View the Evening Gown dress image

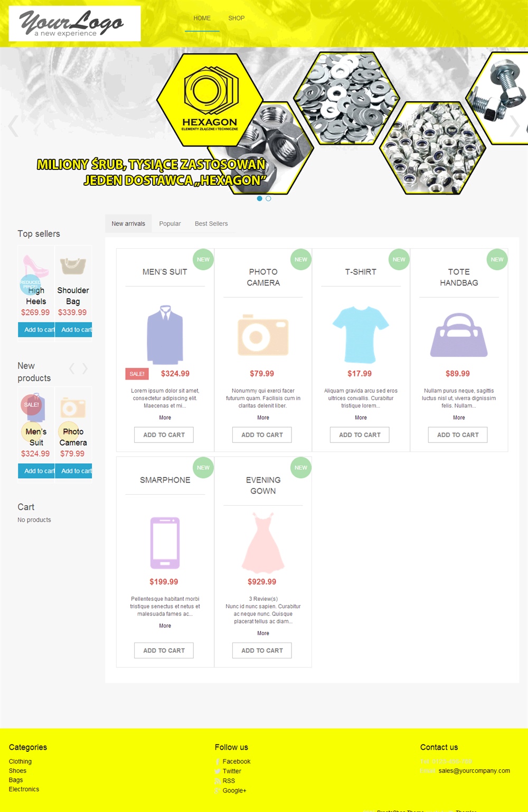[x=263, y=543]
